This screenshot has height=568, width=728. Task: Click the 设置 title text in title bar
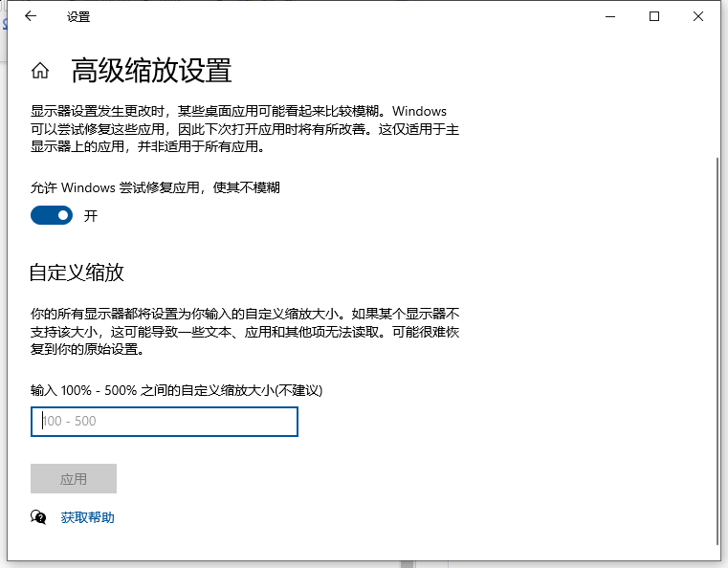tap(78, 16)
